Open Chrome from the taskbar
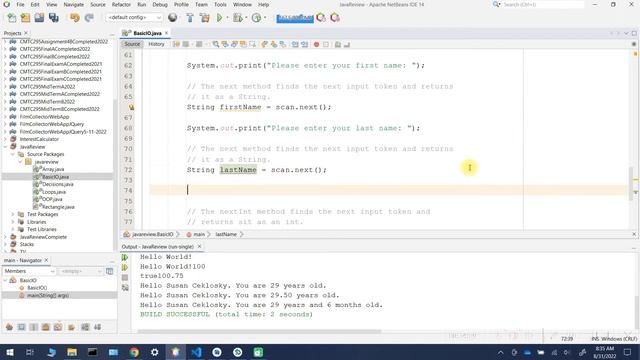This screenshot has width=640, height=360. [x=134, y=352]
